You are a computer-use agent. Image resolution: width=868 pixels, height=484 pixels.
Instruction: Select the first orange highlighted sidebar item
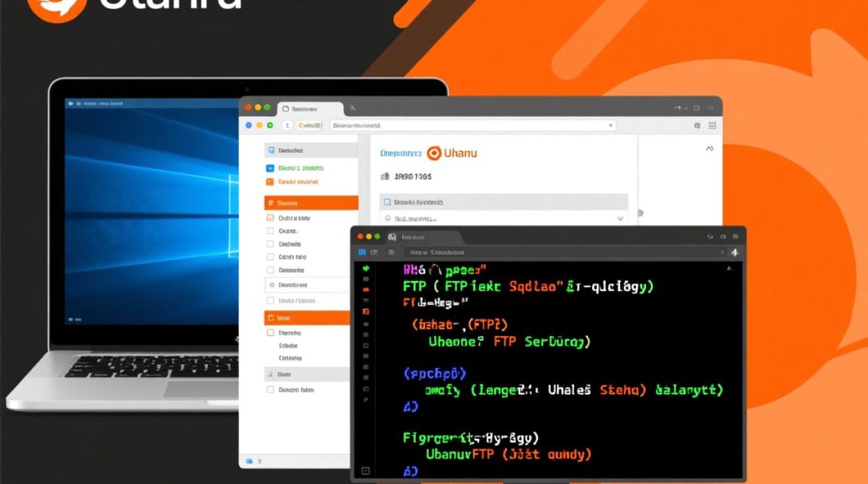pyautogui.click(x=311, y=203)
